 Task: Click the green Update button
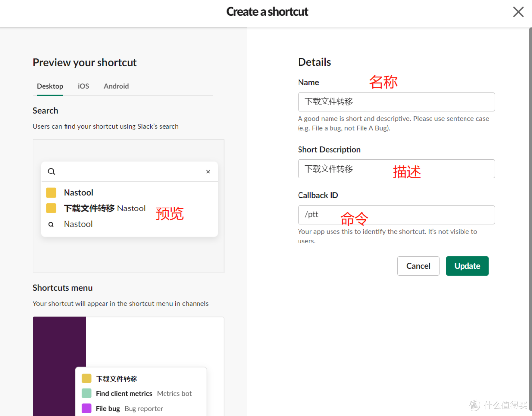pyautogui.click(x=467, y=266)
